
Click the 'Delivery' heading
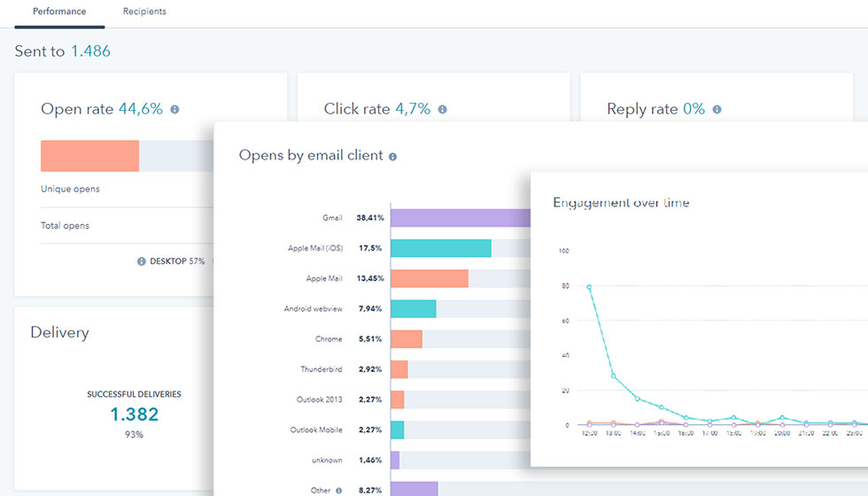(x=60, y=332)
